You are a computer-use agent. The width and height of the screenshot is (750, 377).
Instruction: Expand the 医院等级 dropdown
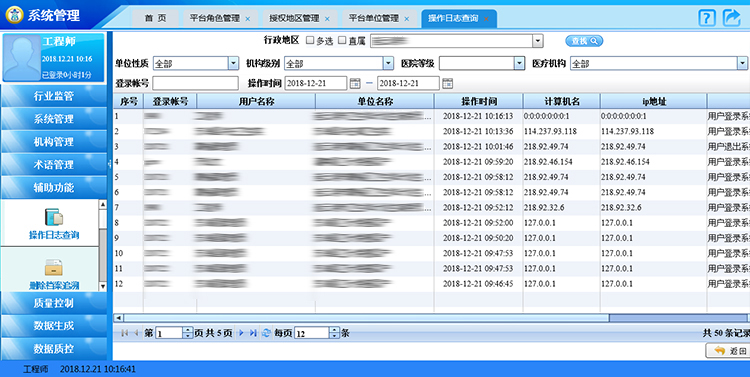point(519,63)
